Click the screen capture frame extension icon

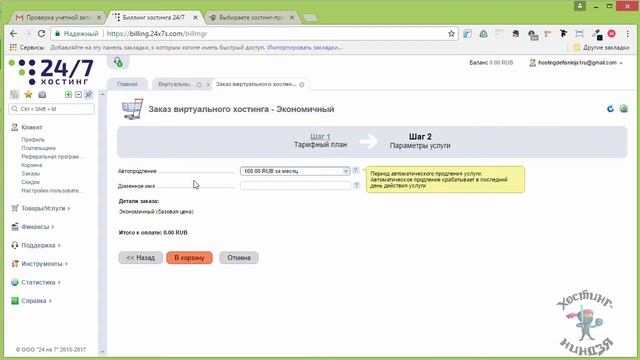click(x=579, y=34)
